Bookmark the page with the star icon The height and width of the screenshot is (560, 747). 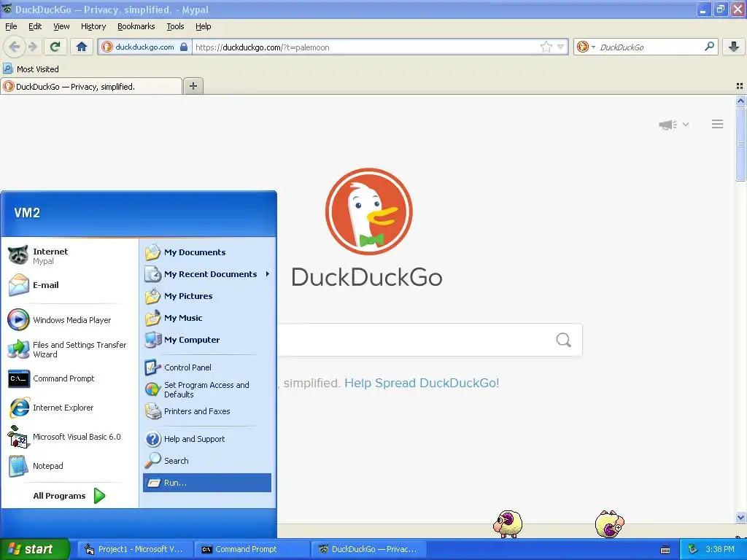pos(546,47)
